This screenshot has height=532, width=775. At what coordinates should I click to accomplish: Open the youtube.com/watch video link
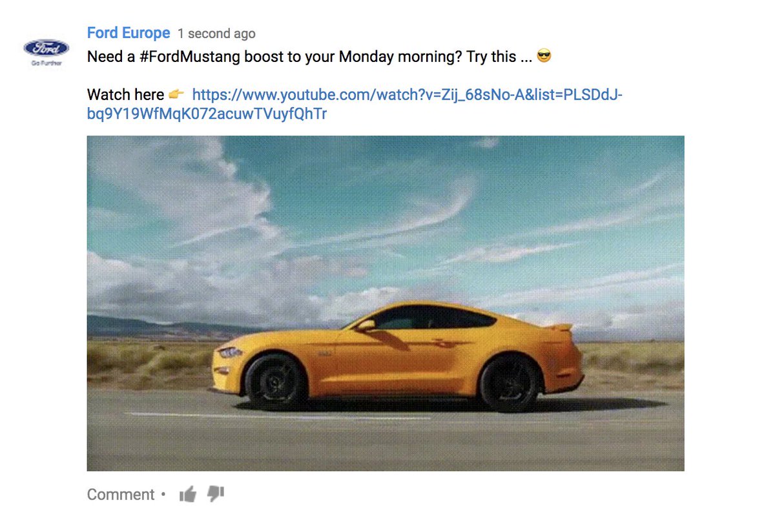click(408, 95)
